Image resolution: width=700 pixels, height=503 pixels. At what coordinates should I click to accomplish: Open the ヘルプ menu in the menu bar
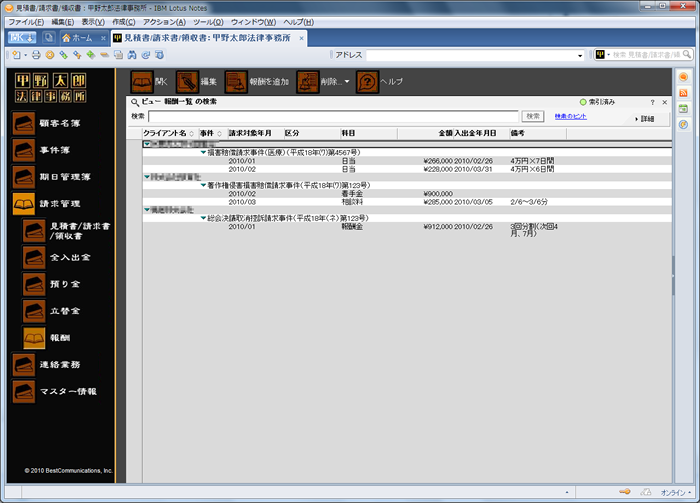pos(298,22)
